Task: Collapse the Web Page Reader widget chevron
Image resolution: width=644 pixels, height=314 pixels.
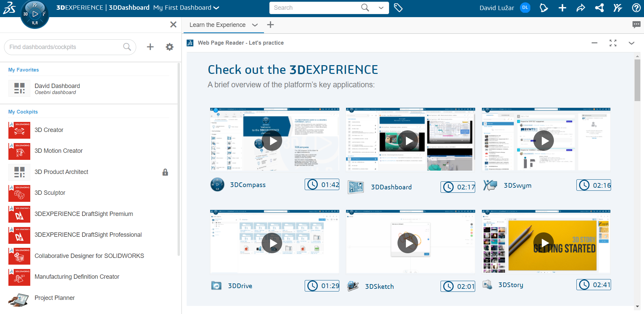Action: pos(632,43)
